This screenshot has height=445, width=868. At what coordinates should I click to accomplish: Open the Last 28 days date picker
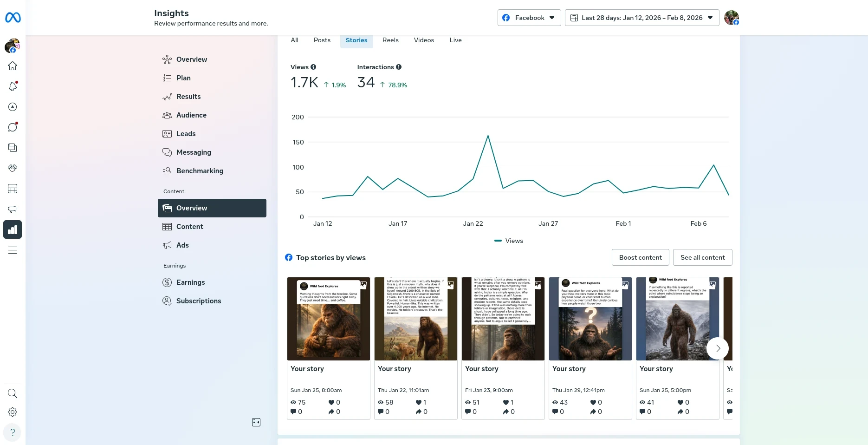[641, 18]
